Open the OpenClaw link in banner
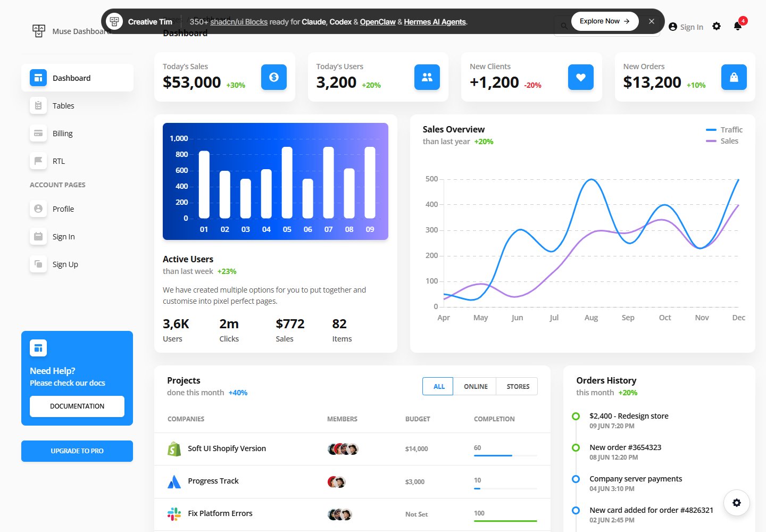This screenshot has width=766, height=532. pos(378,22)
